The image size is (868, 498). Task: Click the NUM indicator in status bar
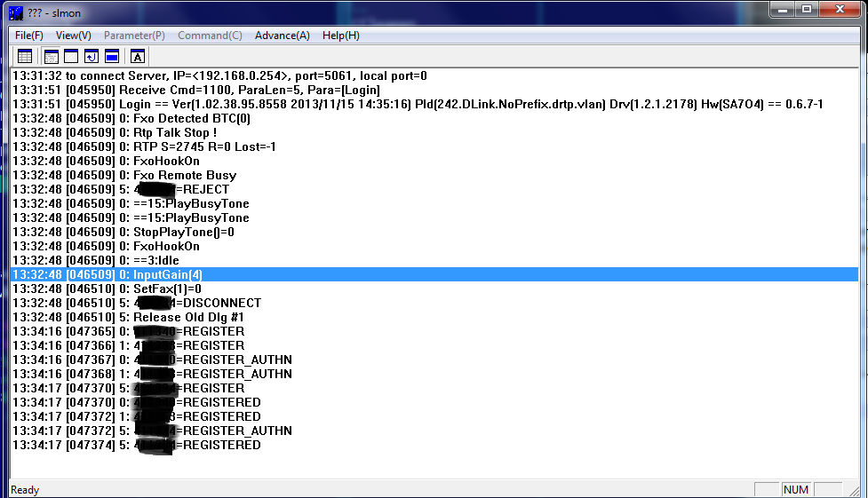tap(795, 490)
